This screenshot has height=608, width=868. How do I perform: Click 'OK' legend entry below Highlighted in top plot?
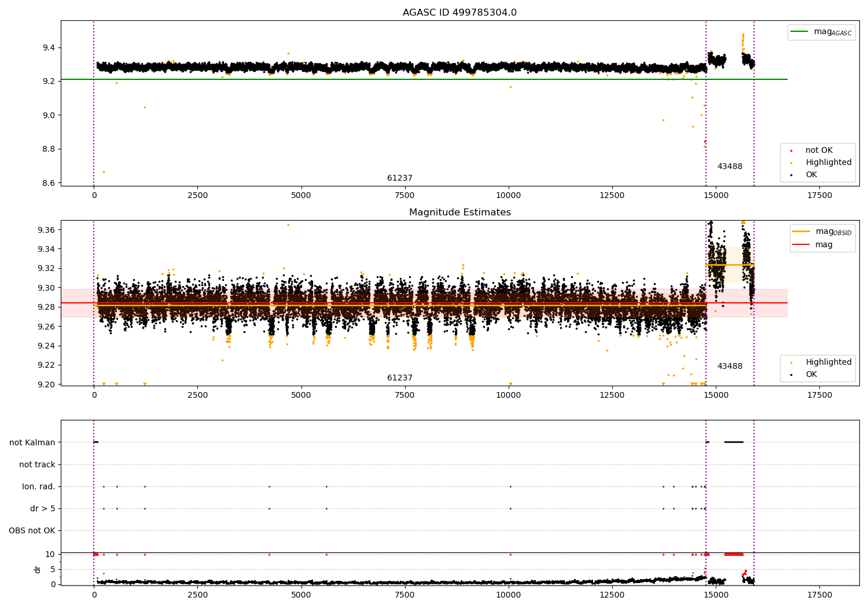point(805,175)
